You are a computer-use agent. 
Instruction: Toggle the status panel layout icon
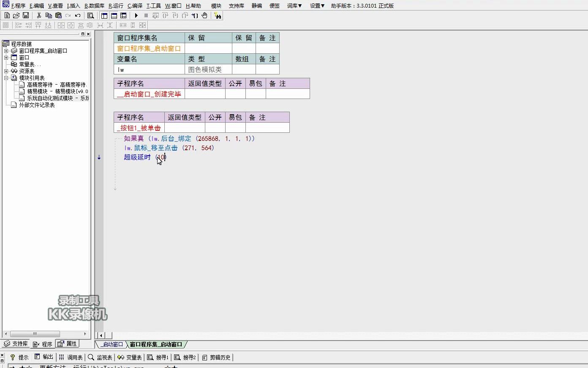coord(114,16)
